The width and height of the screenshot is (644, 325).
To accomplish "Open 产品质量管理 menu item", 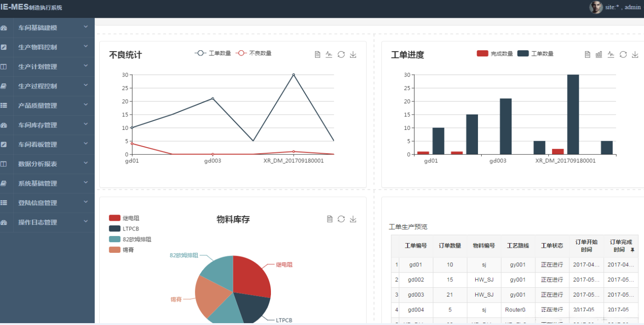I will coord(47,106).
